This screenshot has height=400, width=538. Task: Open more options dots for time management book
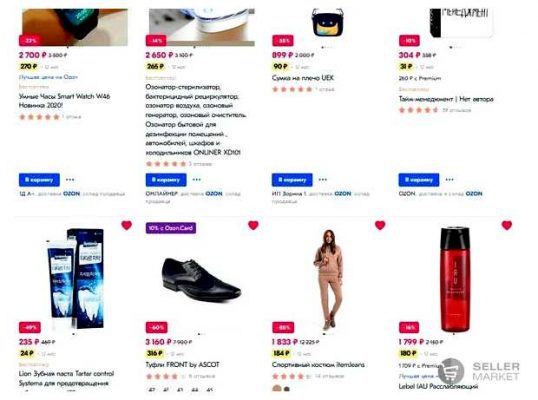click(x=449, y=179)
